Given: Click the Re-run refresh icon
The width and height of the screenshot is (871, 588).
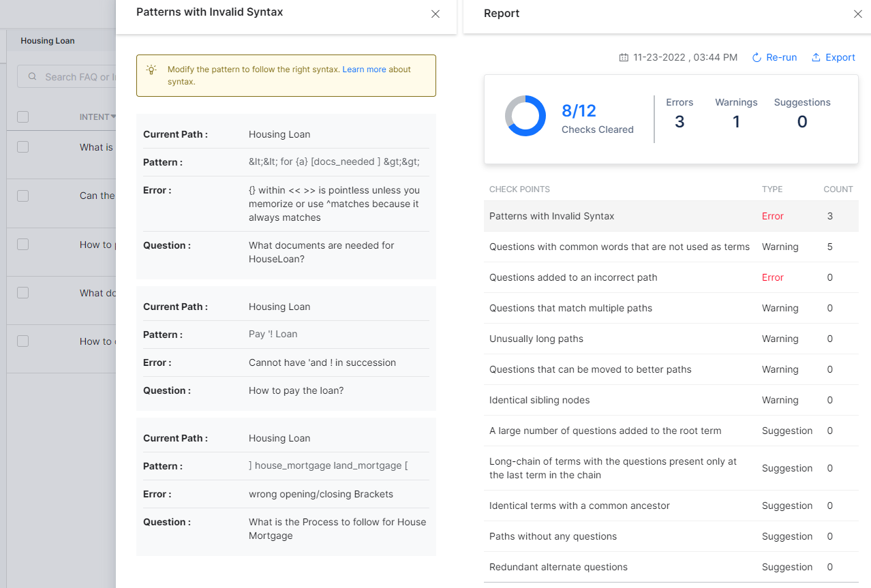Looking at the screenshot, I should 757,58.
